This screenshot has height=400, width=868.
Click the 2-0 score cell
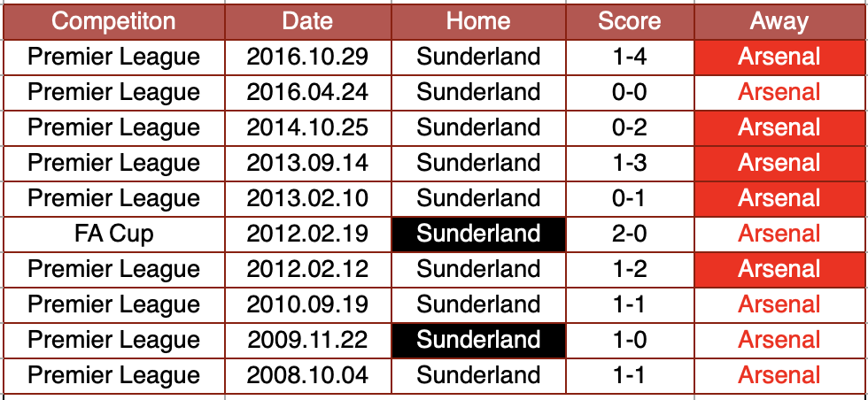pos(629,234)
